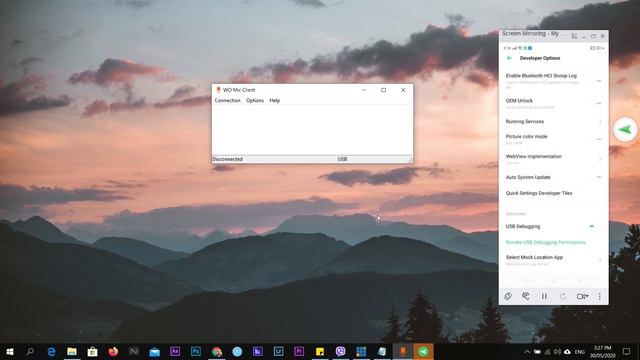This screenshot has height=360, width=640.
Task: Click the touch gesture icon in mirroring toolbar
Action: click(526, 296)
